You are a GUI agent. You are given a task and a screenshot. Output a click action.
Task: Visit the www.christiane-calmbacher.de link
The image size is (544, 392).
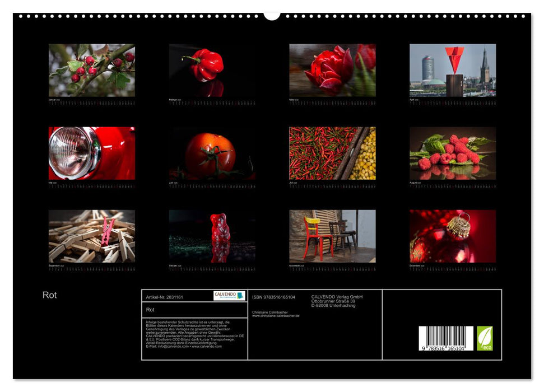pyautogui.click(x=276, y=316)
